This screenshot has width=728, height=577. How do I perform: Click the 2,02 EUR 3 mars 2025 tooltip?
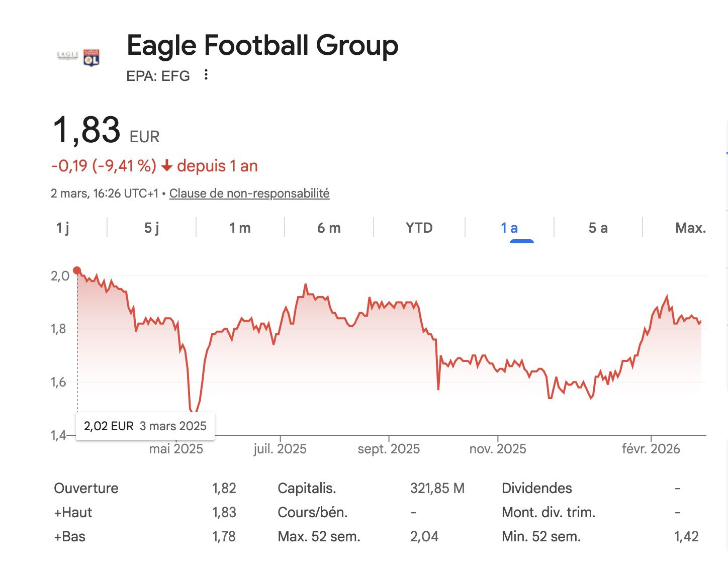145,426
